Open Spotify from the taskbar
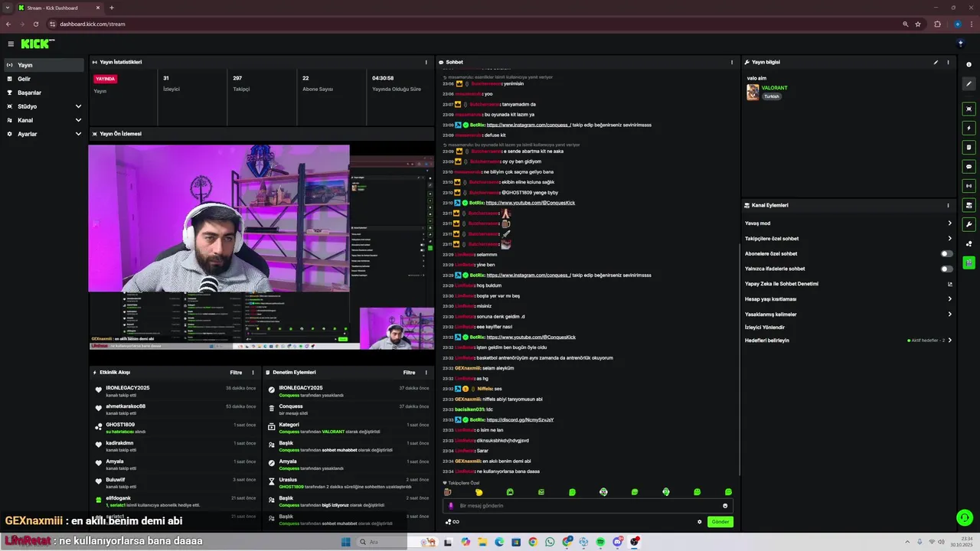Viewport: 980px width, 551px height. tap(600, 542)
